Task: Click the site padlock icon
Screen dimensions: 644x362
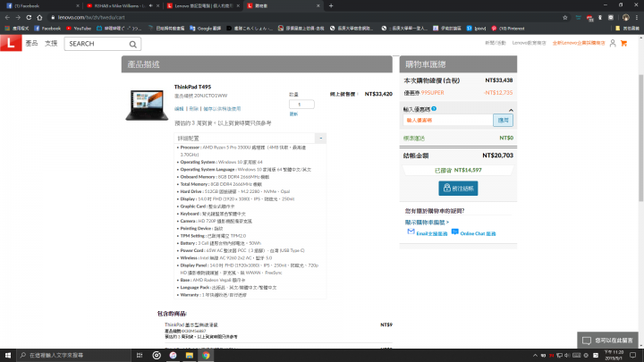Action: (x=53, y=17)
